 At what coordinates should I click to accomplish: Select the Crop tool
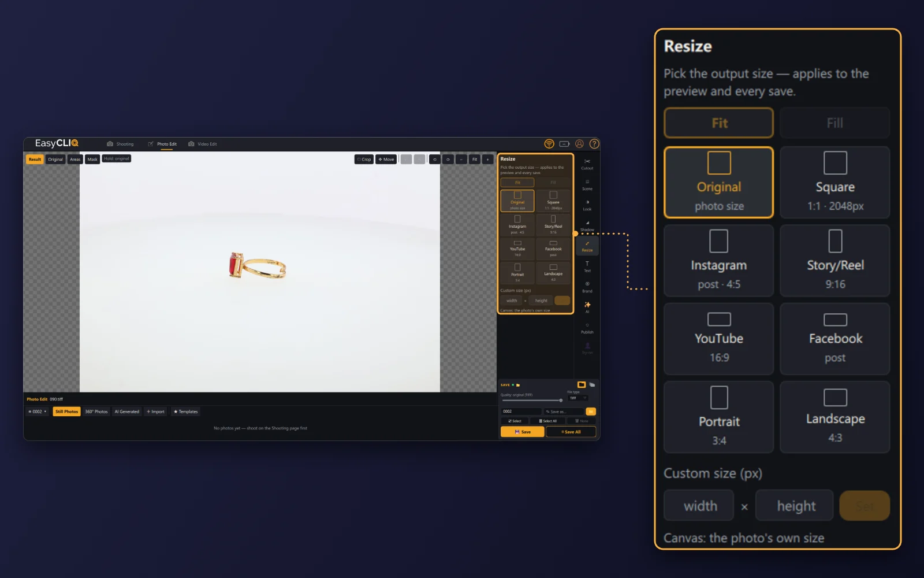pos(364,160)
